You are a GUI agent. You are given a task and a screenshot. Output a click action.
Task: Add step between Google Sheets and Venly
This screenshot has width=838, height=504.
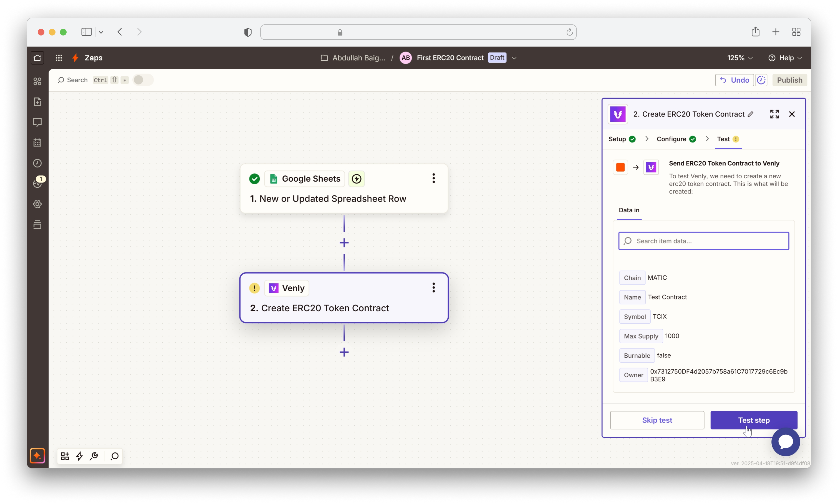pos(344,243)
